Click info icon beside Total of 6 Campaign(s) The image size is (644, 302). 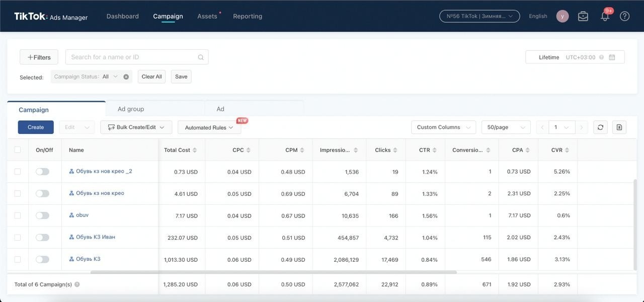pyautogui.click(x=77, y=284)
